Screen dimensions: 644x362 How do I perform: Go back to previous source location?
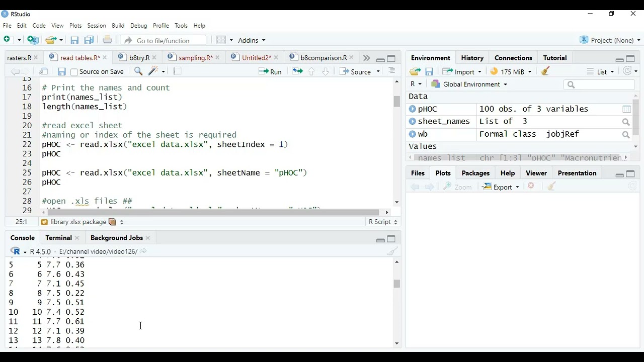click(15, 71)
